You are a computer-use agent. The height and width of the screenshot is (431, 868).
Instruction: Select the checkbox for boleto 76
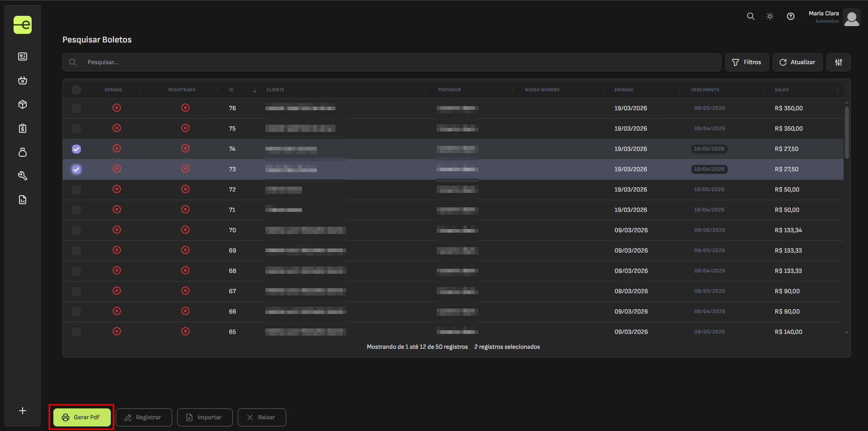coord(76,108)
